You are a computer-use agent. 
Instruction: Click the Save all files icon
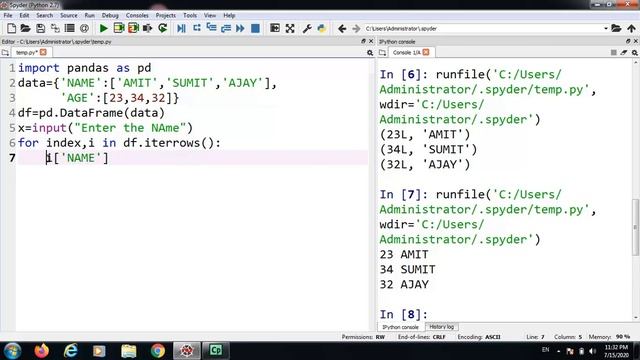(x=55, y=28)
